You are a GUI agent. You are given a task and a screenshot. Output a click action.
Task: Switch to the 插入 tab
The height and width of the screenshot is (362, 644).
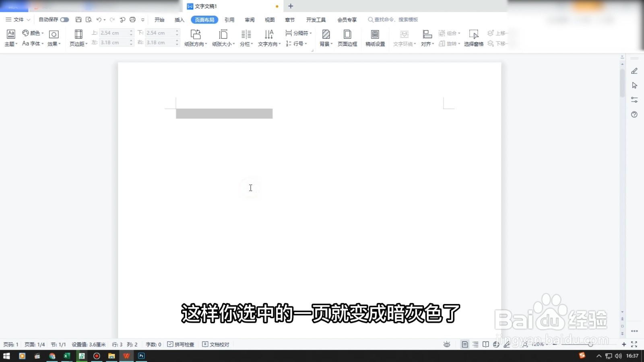[x=180, y=20]
